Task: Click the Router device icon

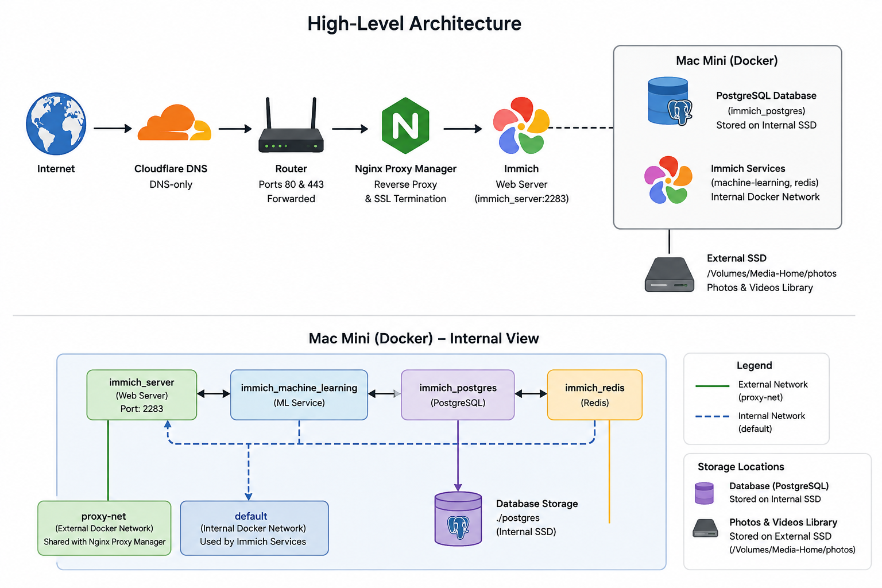Action: click(291, 125)
